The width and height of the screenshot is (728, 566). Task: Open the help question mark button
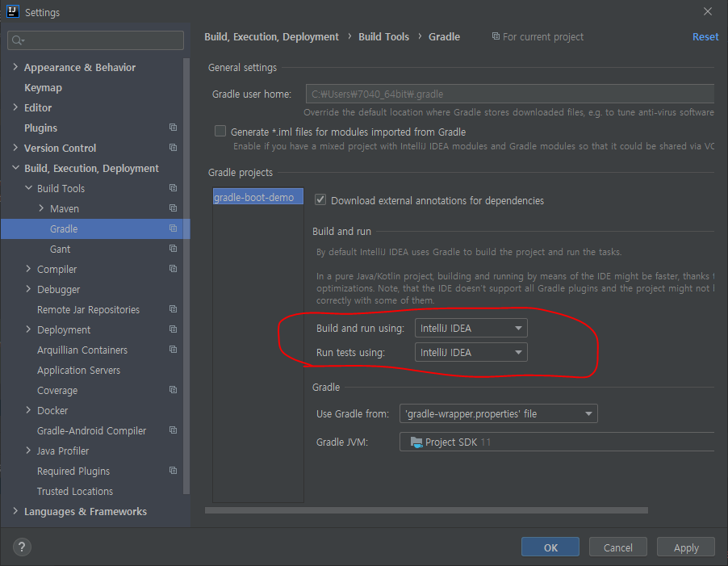[22, 547]
